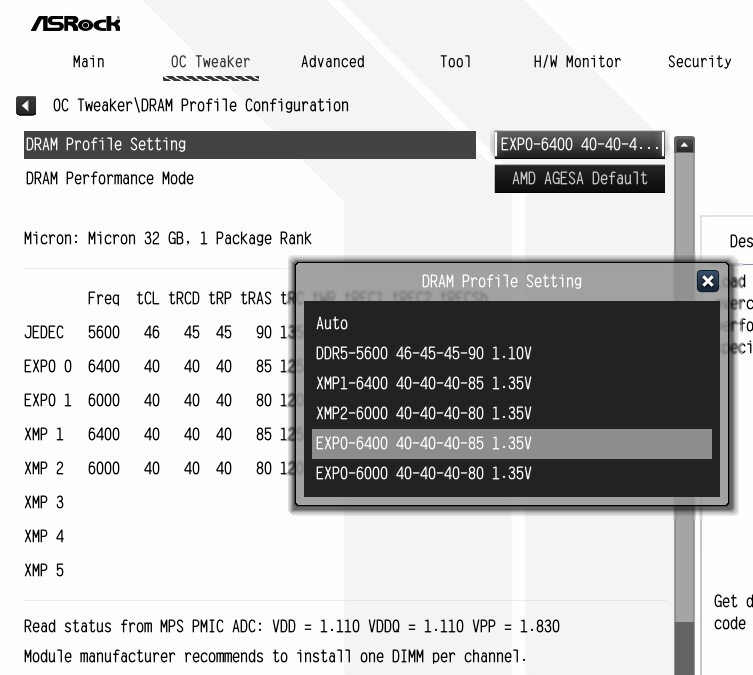Choose highlighted EXPO-6400 40-40-40-85 1.35V option

click(x=512, y=444)
